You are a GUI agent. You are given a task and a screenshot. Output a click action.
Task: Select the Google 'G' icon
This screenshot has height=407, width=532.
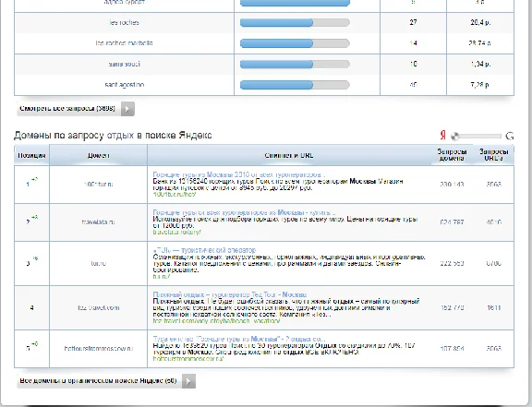click(x=509, y=136)
